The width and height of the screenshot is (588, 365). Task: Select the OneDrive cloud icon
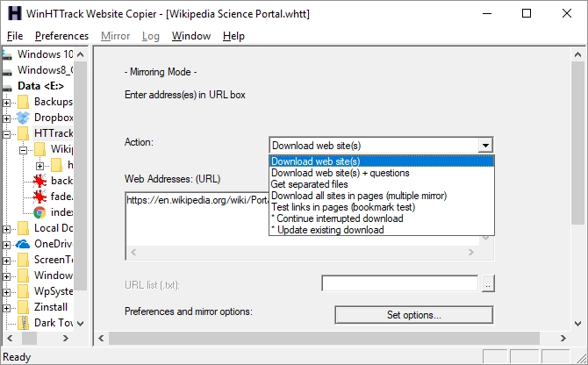pyautogui.click(x=23, y=244)
